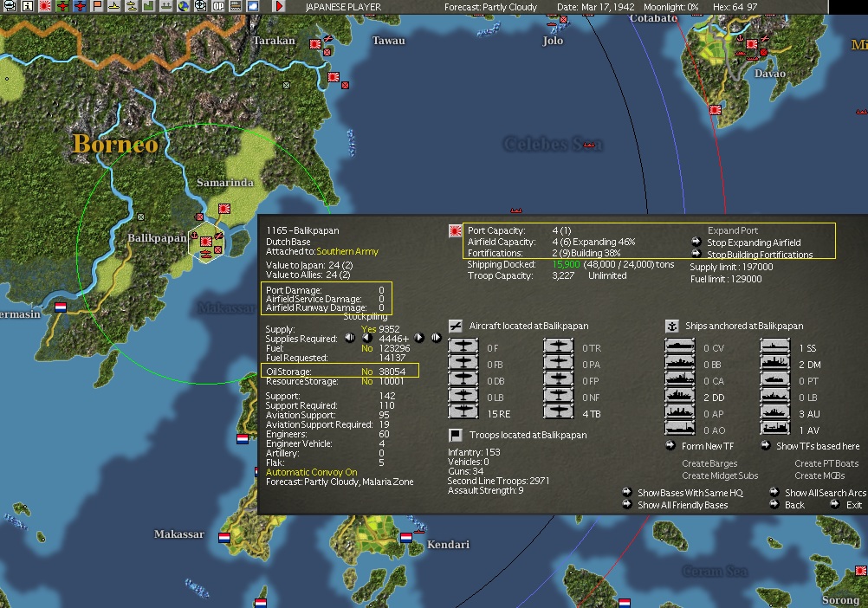Toggle Oil Storage stockpiling No setting
The height and width of the screenshot is (608, 868).
pos(367,372)
